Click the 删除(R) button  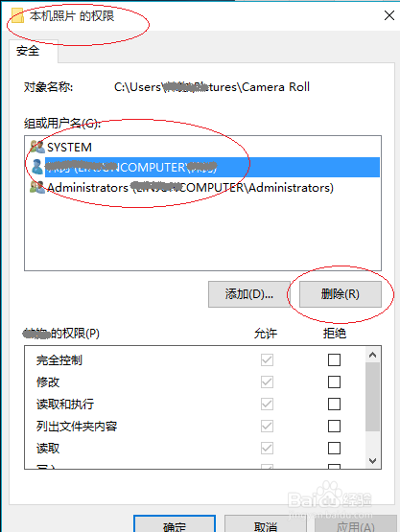(341, 294)
